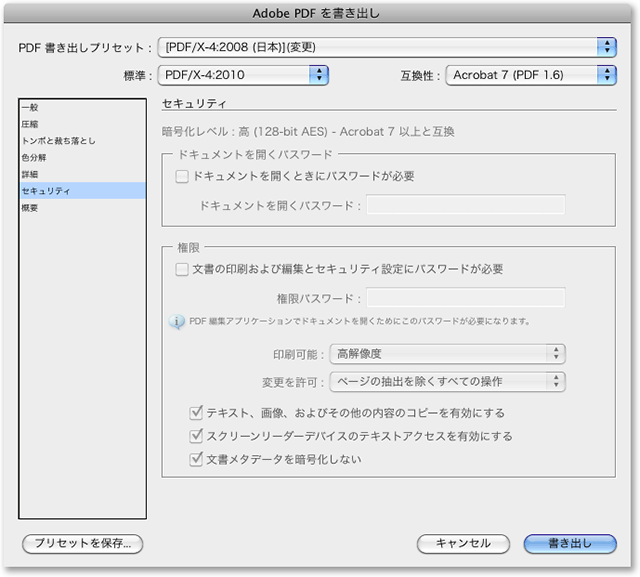Select トンボと裁ち落とし in the list

click(58, 140)
